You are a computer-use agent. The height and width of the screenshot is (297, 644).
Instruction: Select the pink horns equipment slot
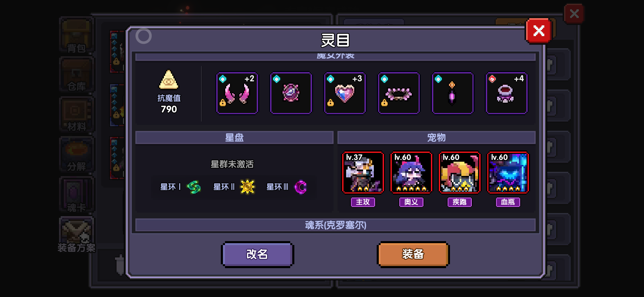(x=237, y=93)
